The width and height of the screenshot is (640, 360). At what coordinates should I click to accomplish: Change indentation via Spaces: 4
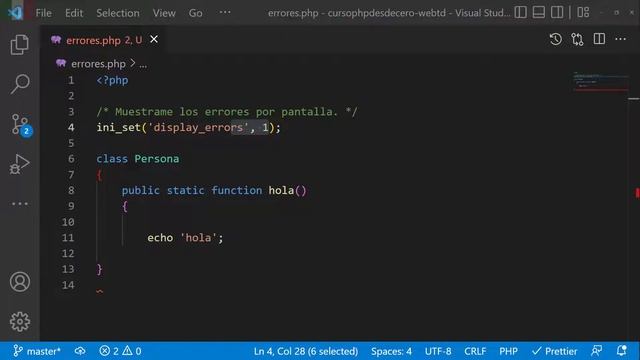[x=391, y=351]
